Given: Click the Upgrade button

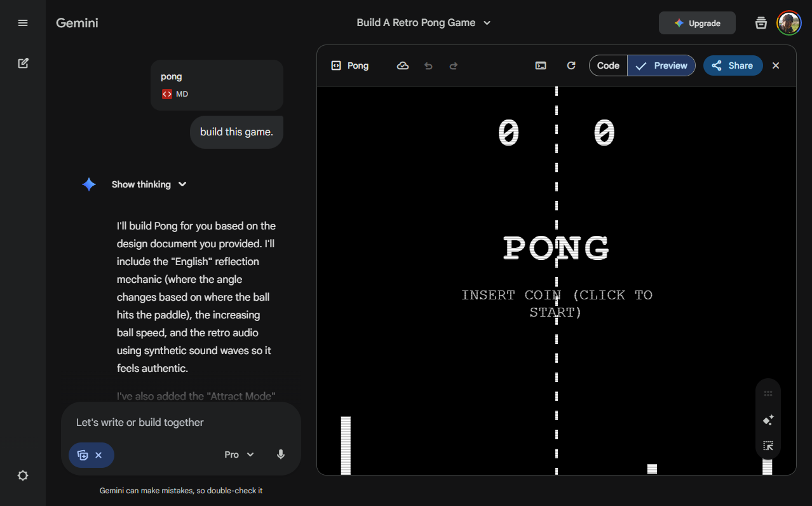Looking at the screenshot, I should tap(697, 23).
